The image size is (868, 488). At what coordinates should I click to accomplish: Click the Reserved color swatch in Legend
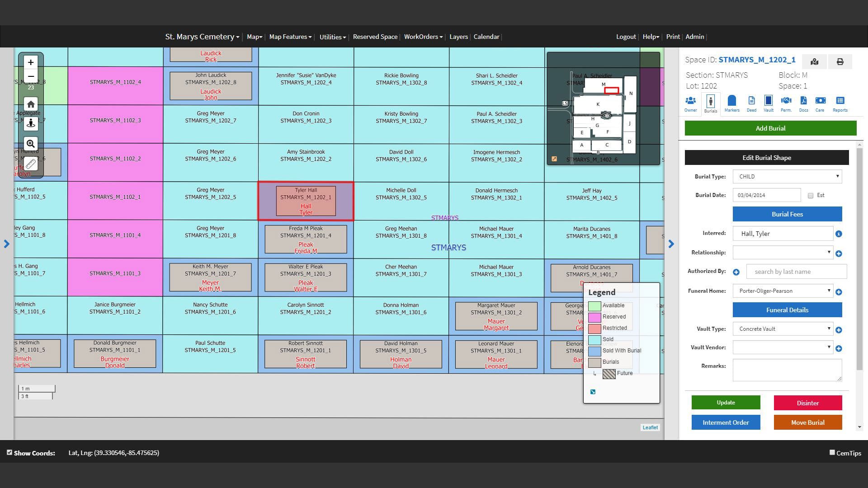pyautogui.click(x=594, y=317)
